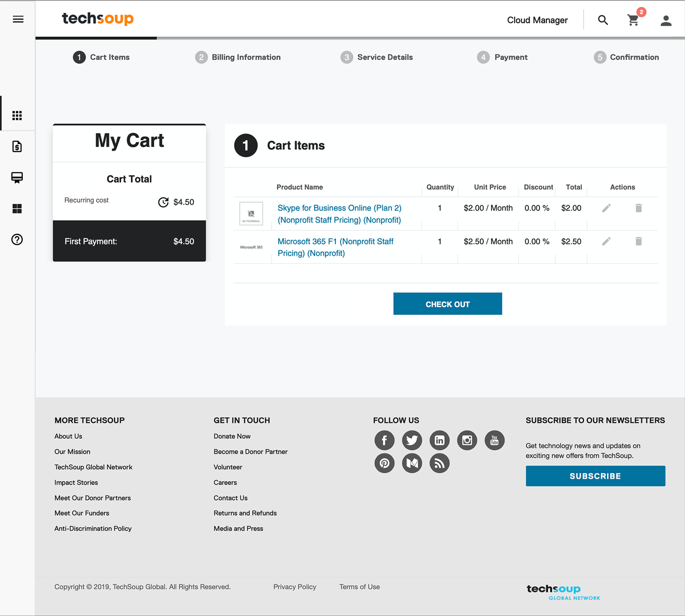Screen dimensions: 685x616
Task: Open the Our Mission link
Action: pos(72,452)
